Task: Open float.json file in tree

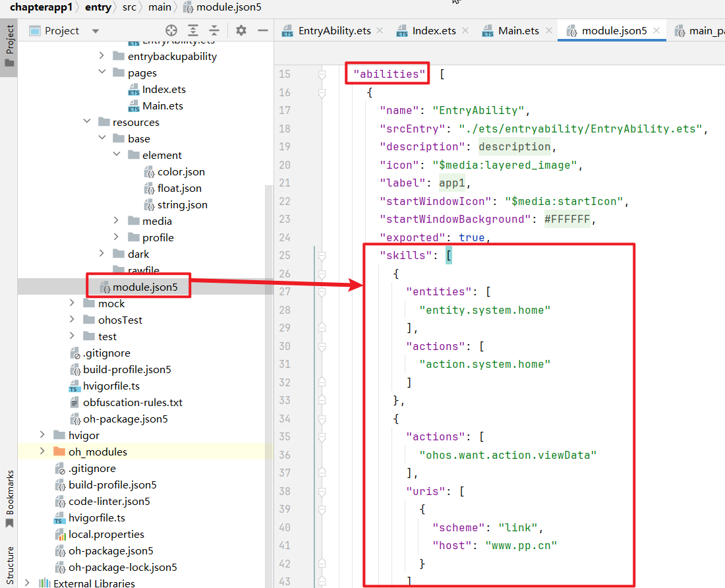Action: (179, 188)
